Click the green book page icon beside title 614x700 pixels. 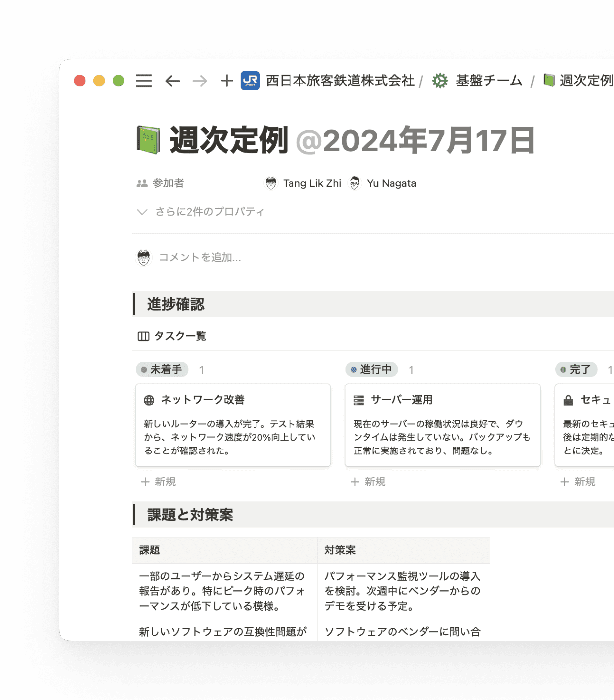[x=148, y=140]
